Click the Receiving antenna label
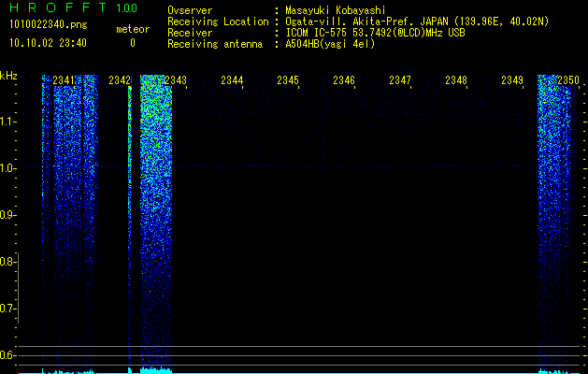Image resolution: width=588 pixels, height=374 pixels. (x=215, y=44)
